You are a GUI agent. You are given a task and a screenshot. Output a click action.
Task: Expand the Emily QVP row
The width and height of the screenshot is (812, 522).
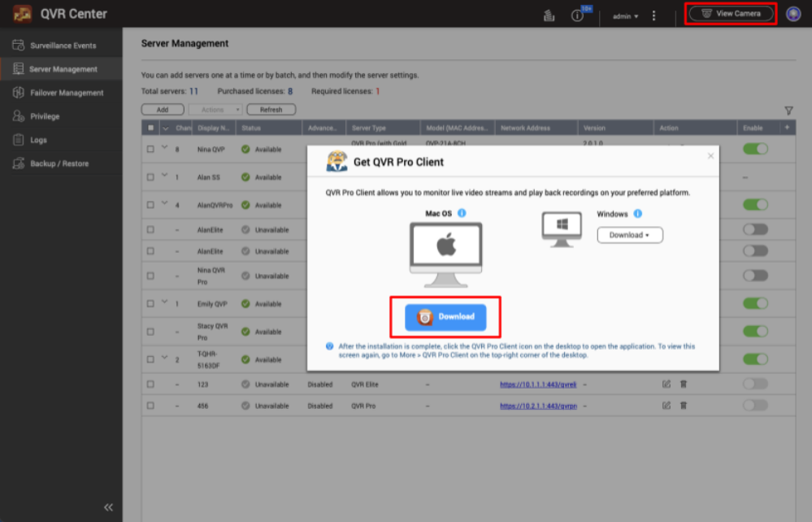[164, 302]
